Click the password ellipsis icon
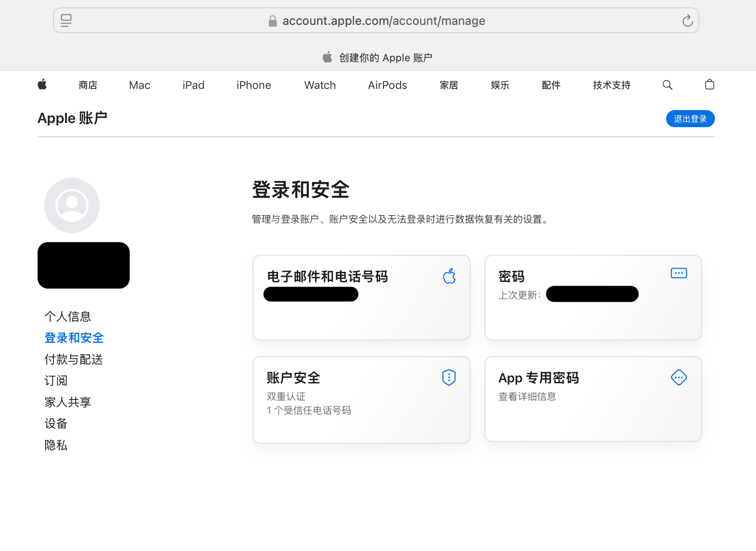 (678, 273)
